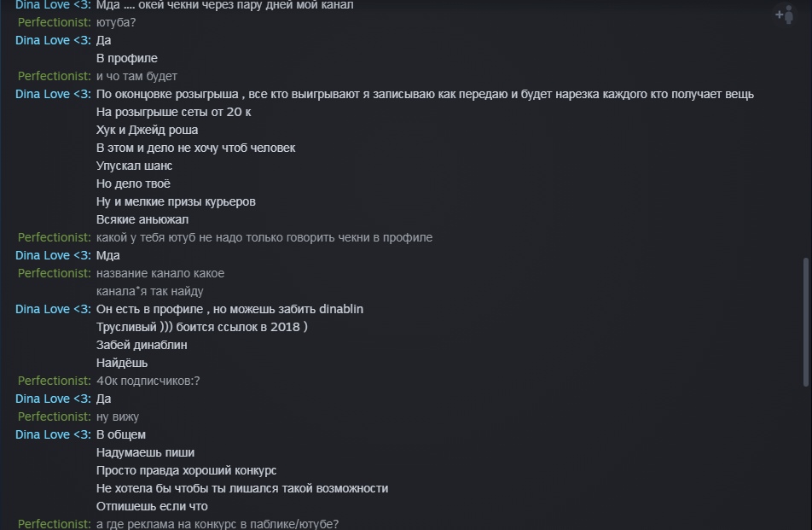Click the add friend to chat icon
Viewport: 812px width, 530px height.
783,15
